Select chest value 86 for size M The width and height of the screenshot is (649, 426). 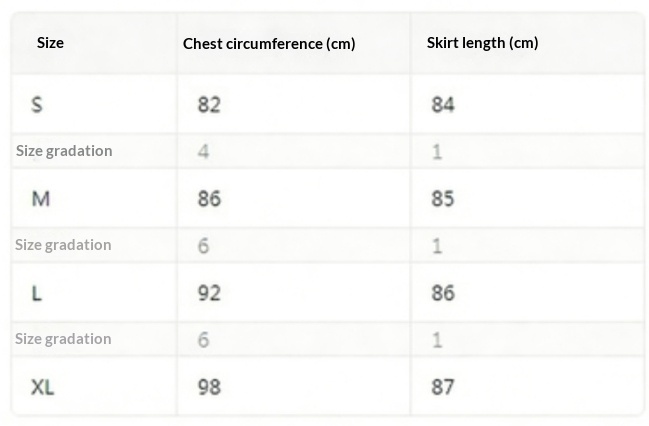(x=209, y=198)
